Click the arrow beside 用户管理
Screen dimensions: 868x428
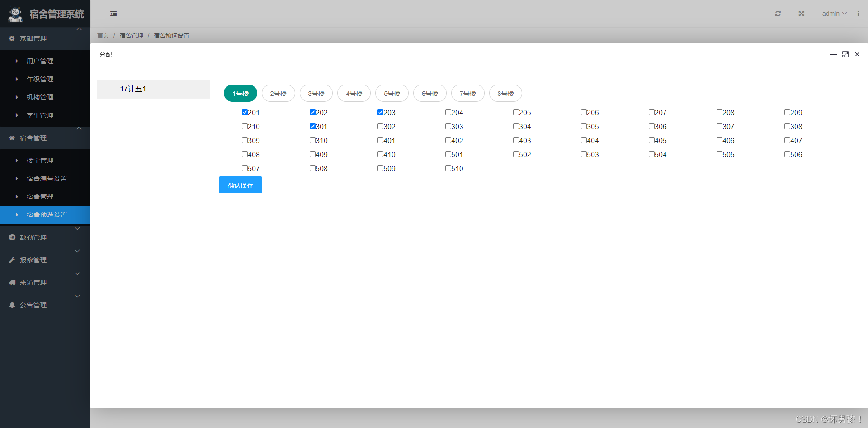(17, 61)
